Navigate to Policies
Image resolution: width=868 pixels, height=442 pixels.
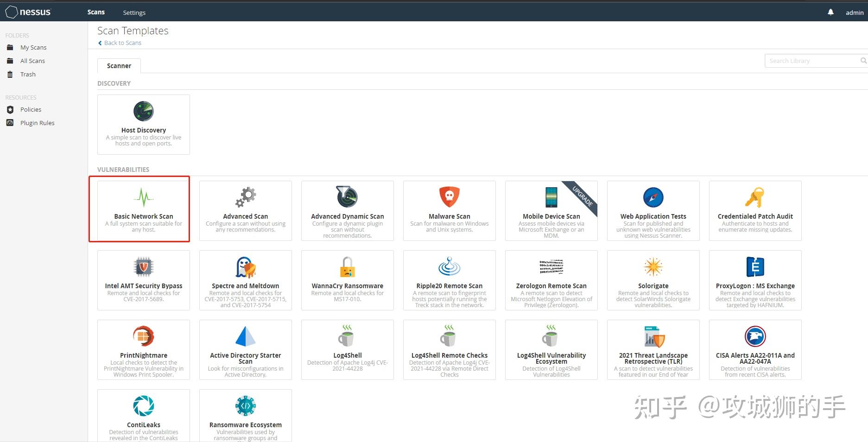point(31,109)
